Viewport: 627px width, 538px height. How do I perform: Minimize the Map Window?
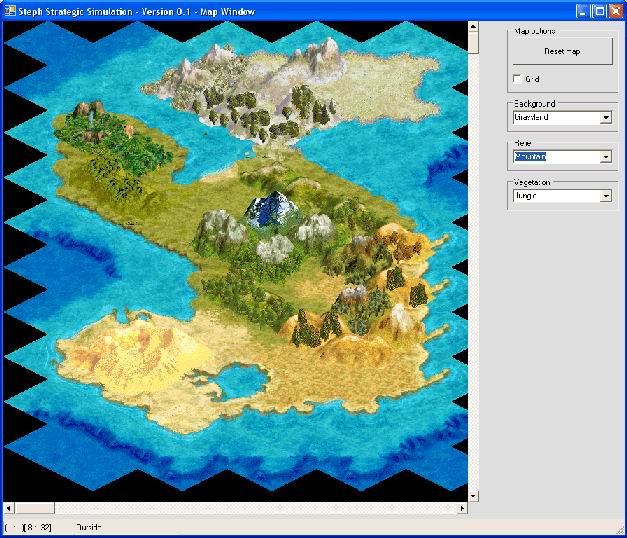582,11
